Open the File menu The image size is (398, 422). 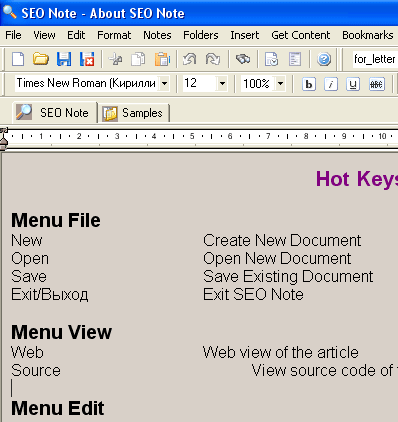click(13, 35)
